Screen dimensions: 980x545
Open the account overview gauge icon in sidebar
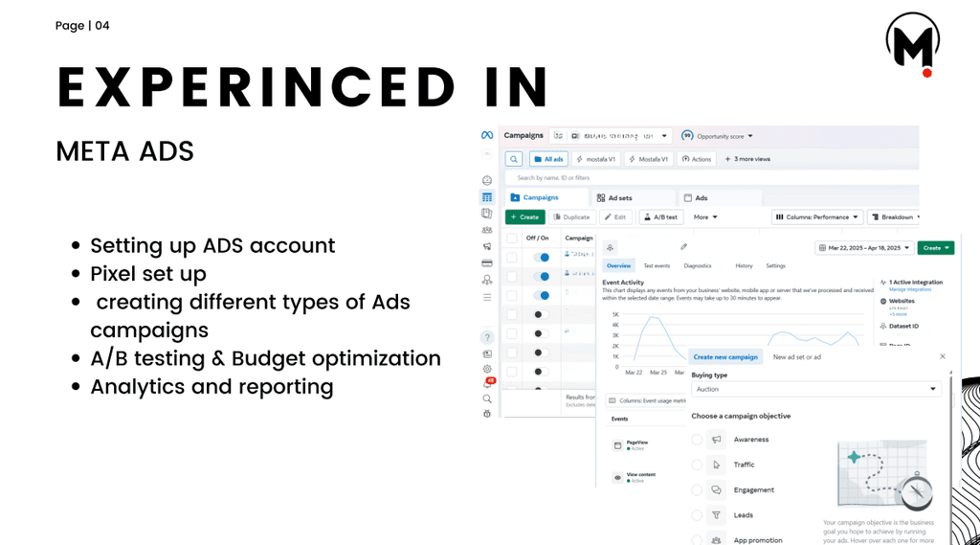487,181
